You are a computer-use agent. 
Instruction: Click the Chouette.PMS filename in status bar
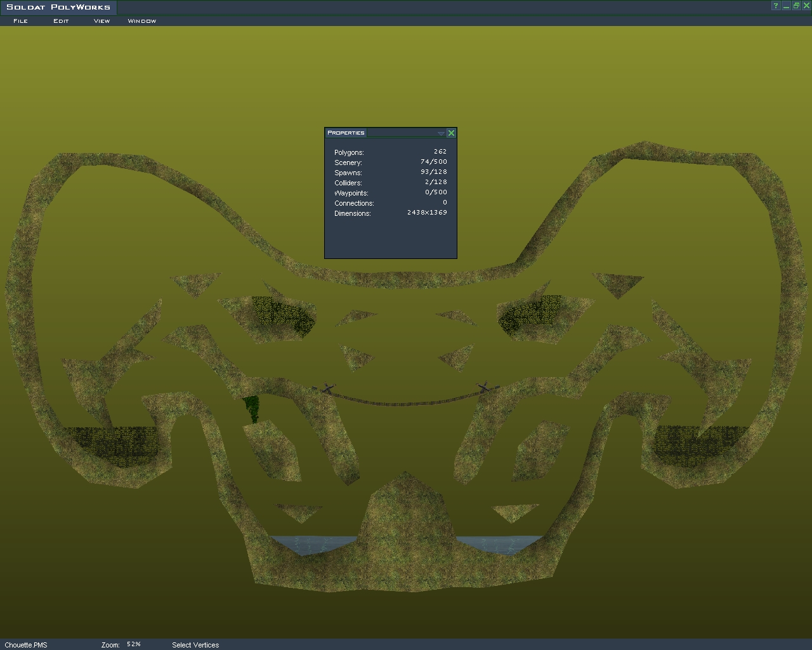coord(26,645)
